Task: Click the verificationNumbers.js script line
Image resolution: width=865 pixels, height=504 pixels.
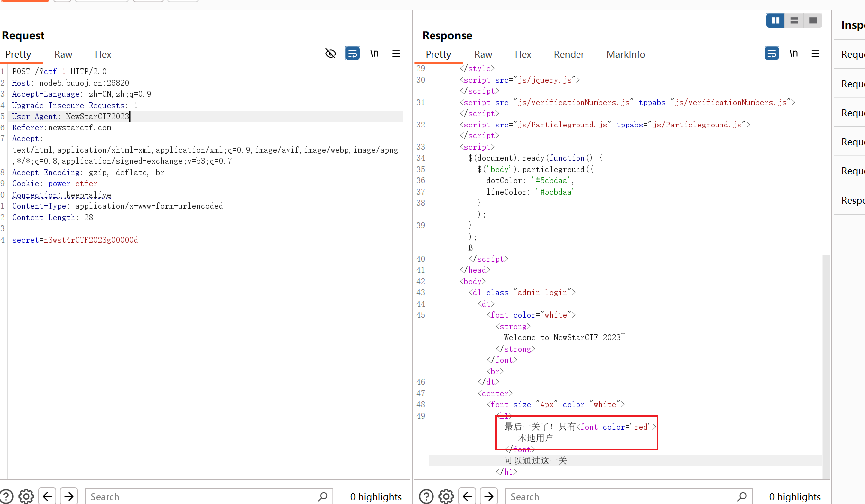Action: (627, 103)
